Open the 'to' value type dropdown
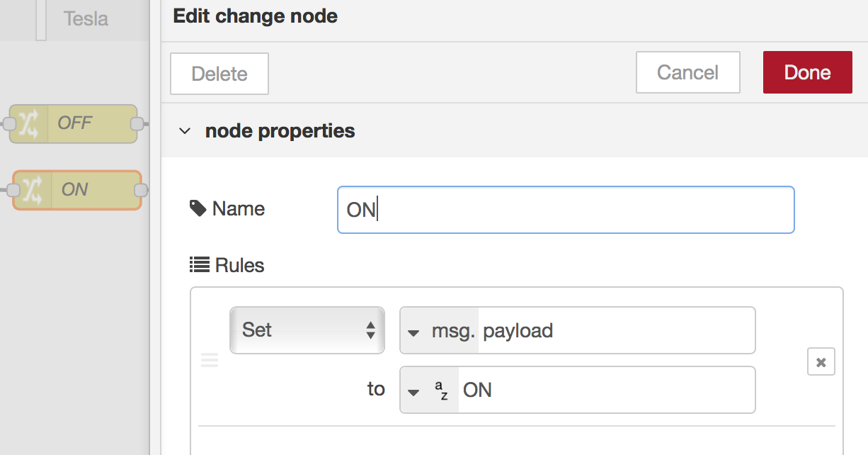This screenshot has height=455, width=868. [x=414, y=391]
